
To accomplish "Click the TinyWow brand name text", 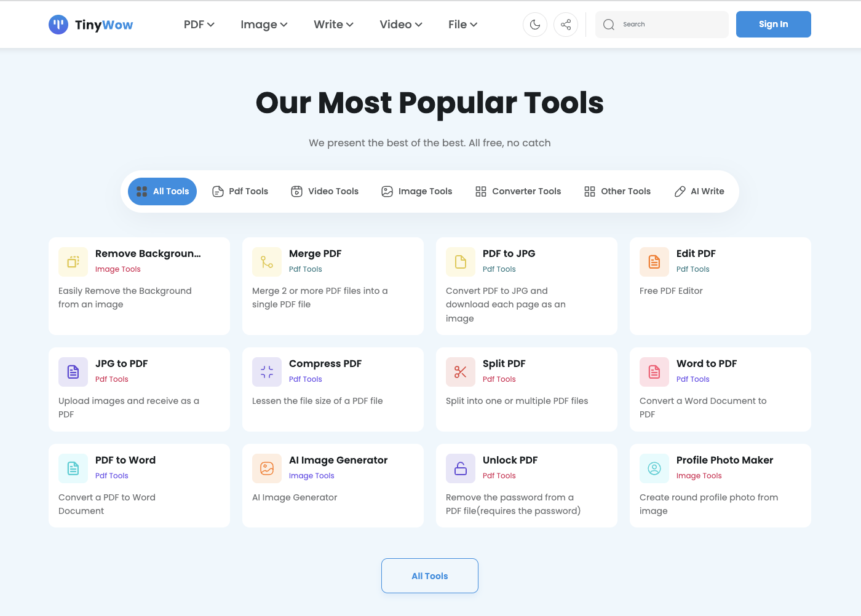I will (x=104, y=25).
